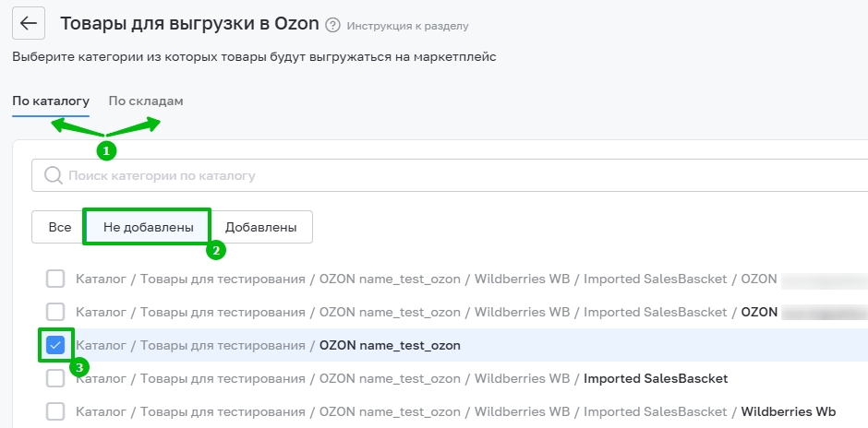This screenshot has width=868, height=428.
Task: Click the magnifier icon in search field
Action: pyautogui.click(x=53, y=175)
